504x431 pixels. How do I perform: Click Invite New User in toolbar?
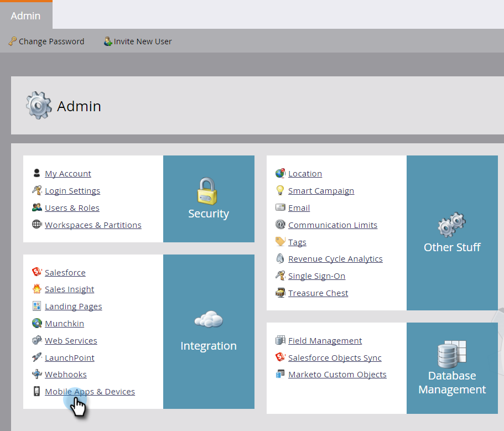pyautogui.click(x=138, y=41)
